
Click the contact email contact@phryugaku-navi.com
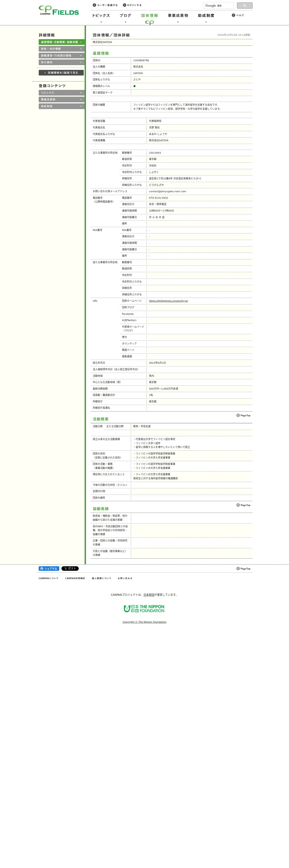coord(167,191)
